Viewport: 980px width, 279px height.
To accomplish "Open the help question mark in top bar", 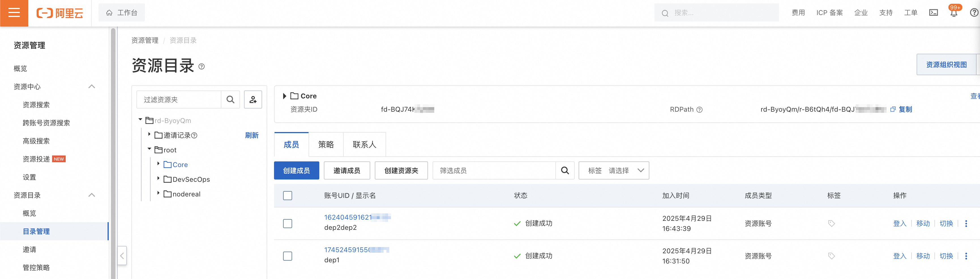I will [974, 13].
